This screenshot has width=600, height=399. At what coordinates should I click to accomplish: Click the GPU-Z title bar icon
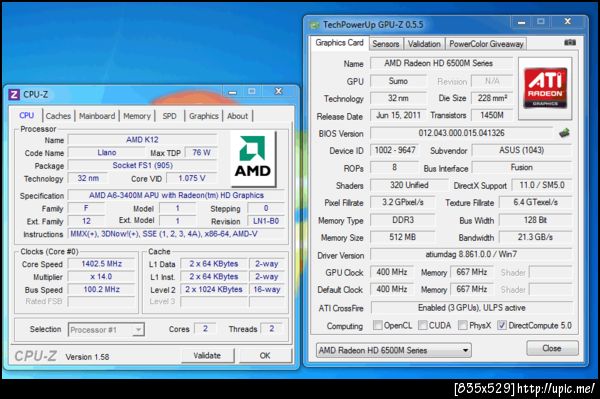(315, 25)
